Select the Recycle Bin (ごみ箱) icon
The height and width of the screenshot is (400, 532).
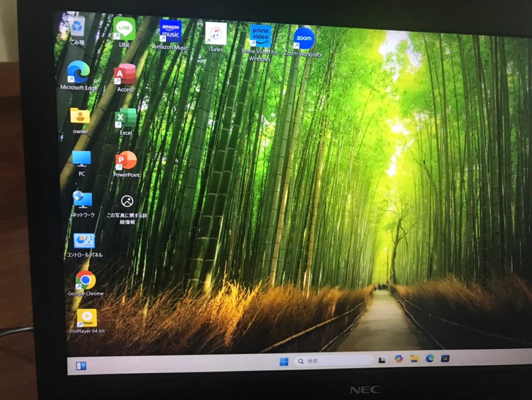[77, 27]
